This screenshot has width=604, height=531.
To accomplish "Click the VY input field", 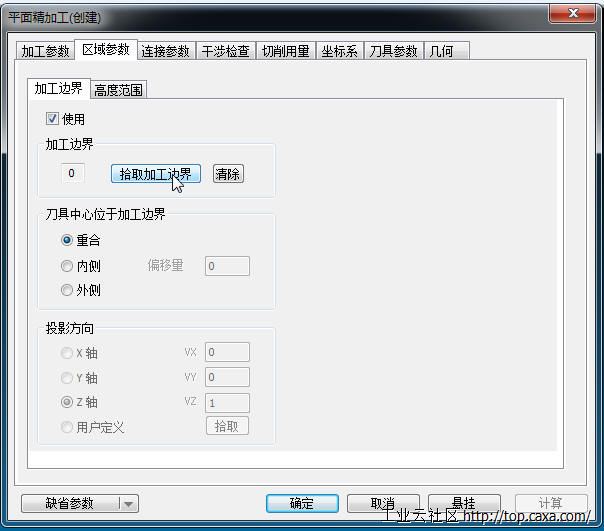I will 227,377.
